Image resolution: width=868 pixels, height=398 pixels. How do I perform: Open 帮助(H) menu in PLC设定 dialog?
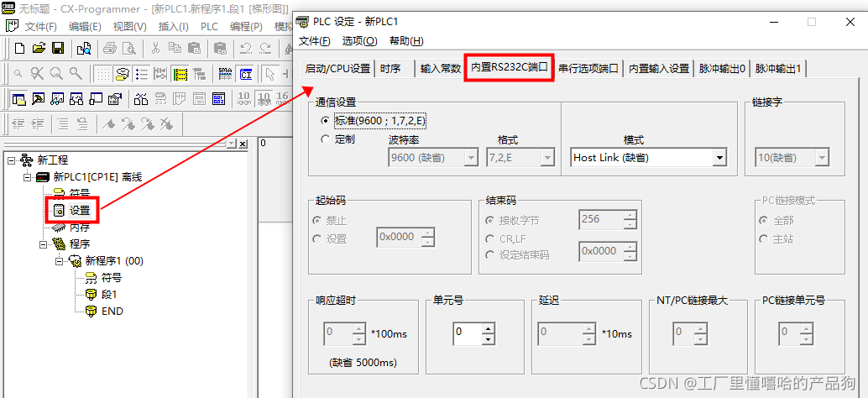pos(406,41)
